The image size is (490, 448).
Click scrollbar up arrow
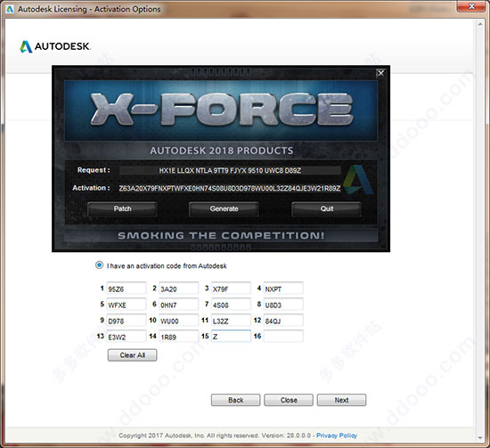click(480, 24)
